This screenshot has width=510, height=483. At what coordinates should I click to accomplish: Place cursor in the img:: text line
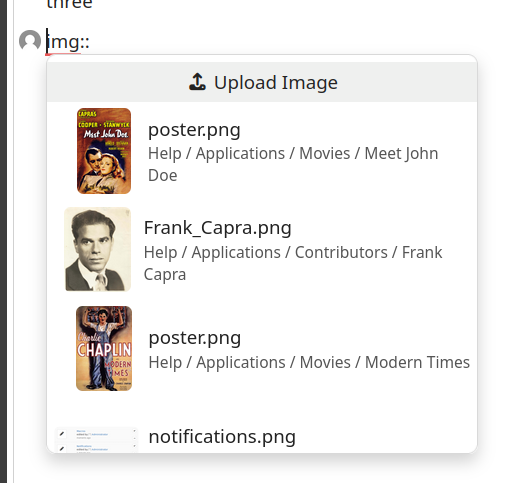[x=68, y=42]
